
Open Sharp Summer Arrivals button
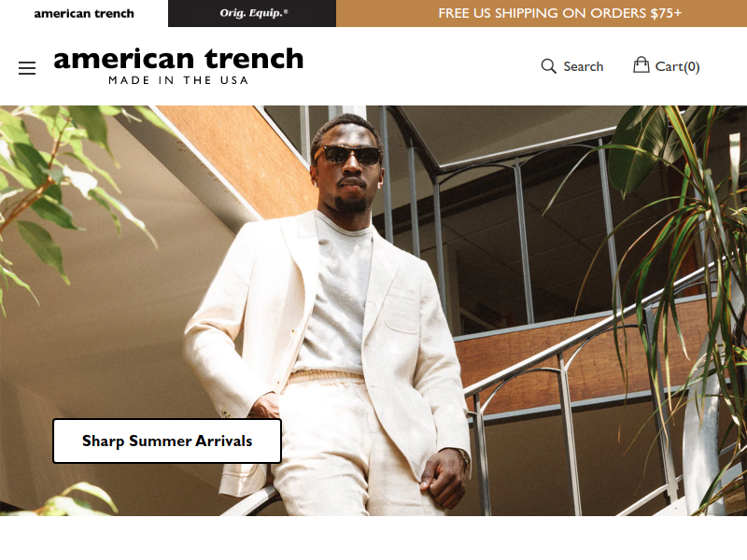[x=167, y=441]
